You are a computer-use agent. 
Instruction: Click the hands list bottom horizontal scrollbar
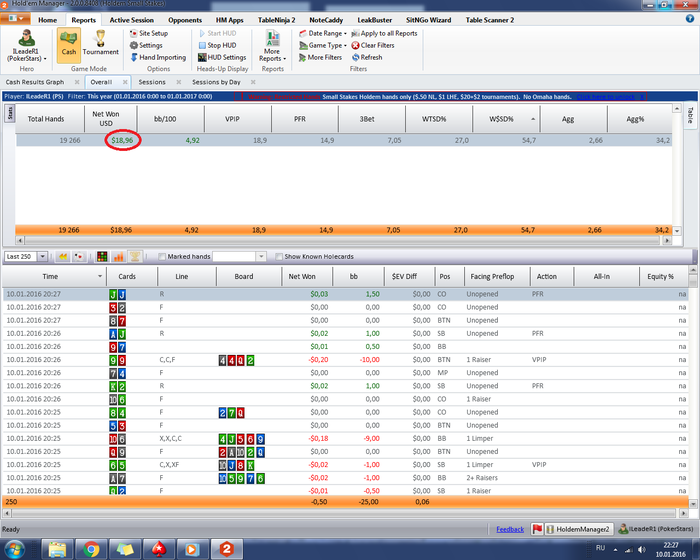point(342,513)
